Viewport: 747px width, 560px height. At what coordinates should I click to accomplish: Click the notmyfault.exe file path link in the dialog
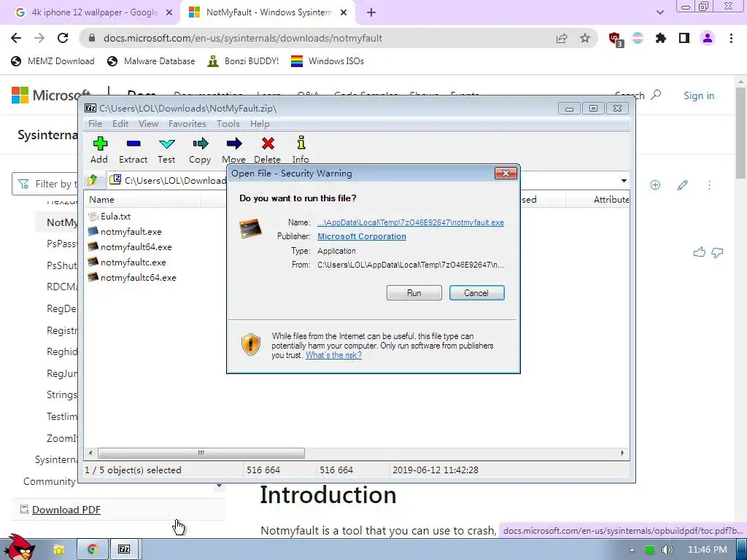[x=410, y=222]
